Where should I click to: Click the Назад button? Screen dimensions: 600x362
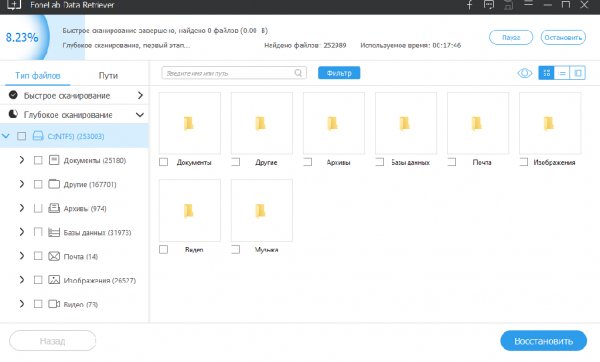(x=52, y=341)
